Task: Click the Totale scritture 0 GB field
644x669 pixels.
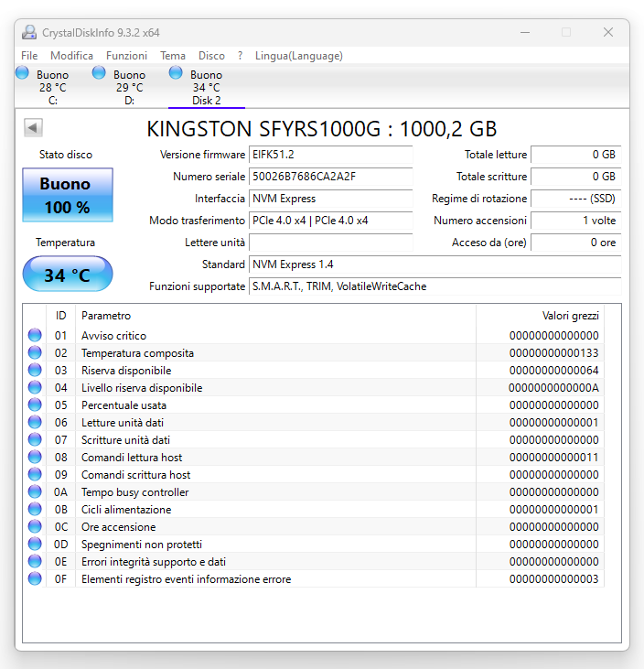Action: pos(575,177)
